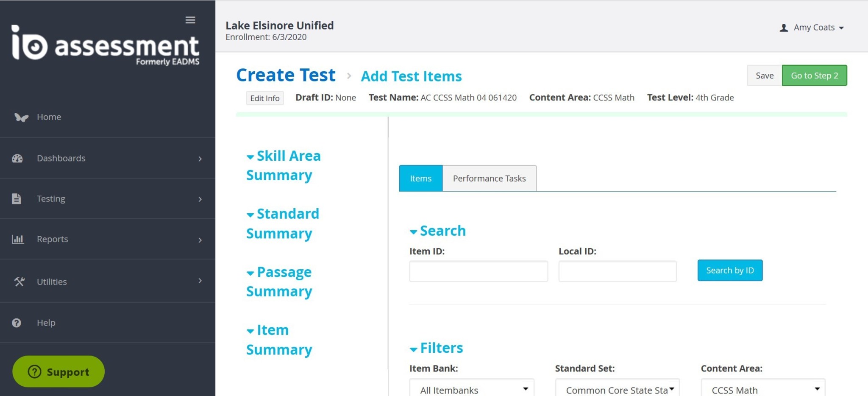This screenshot has height=396, width=868.
Task: Click the Help question mark icon
Action: [x=17, y=323]
